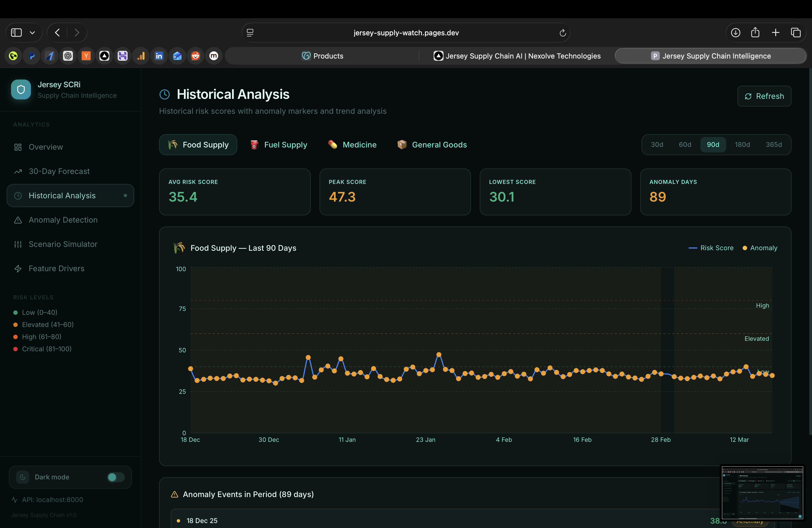Click the Refresh button
The width and height of the screenshot is (812, 528).
point(764,96)
